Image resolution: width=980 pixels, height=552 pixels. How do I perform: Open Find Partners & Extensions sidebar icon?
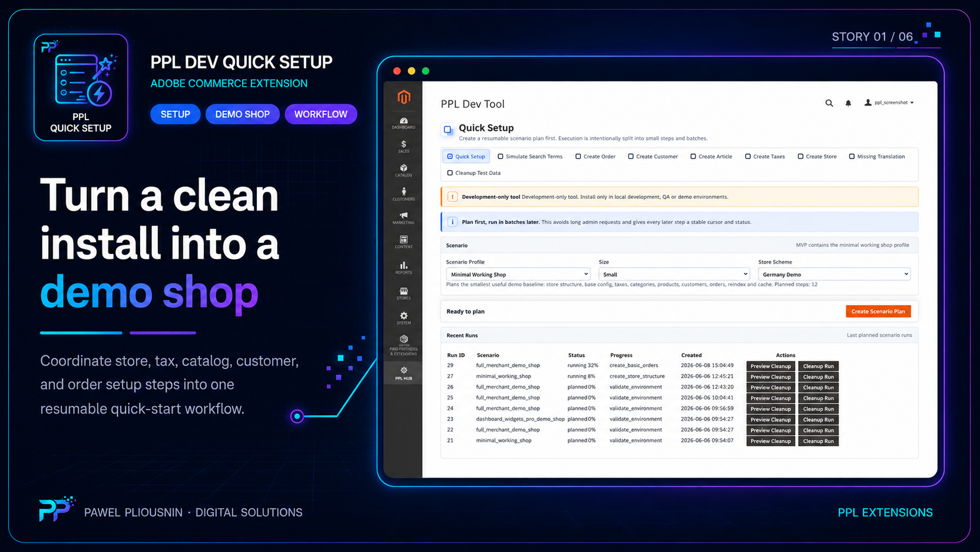pos(403,346)
